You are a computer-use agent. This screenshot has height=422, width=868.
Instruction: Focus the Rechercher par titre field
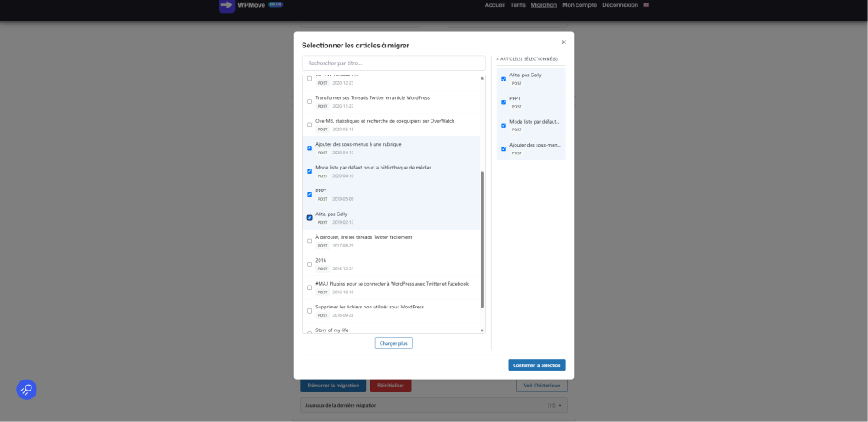pyautogui.click(x=393, y=63)
